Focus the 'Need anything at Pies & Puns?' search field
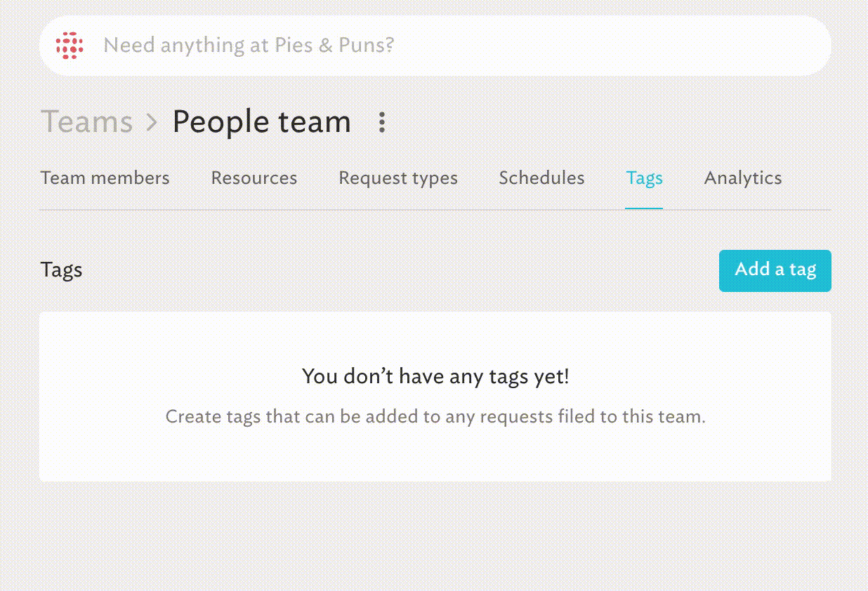The image size is (868, 591). [x=435, y=46]
